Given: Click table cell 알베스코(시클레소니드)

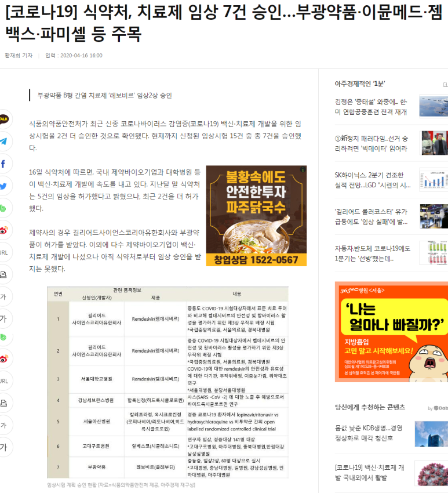Looking at the screenshot, I should 155,446.
